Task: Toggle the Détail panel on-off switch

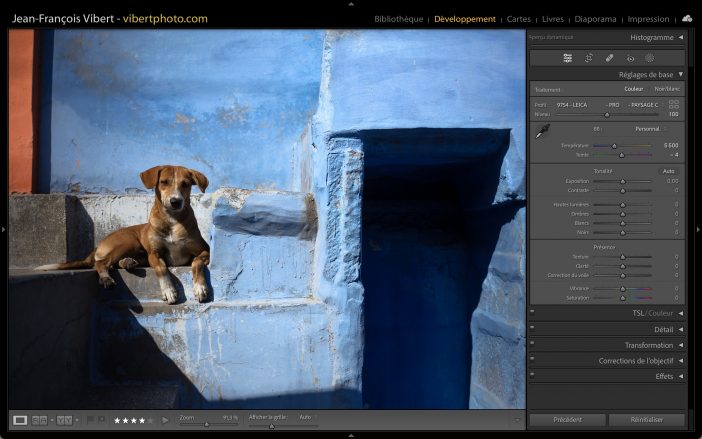Action: [533, 329]
